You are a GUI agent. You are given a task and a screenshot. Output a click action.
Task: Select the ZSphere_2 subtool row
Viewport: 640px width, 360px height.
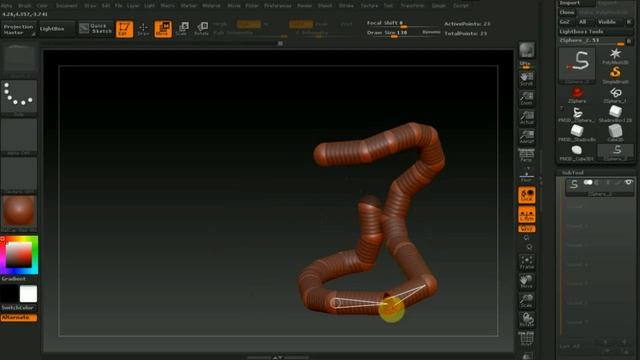click(599, 188)
